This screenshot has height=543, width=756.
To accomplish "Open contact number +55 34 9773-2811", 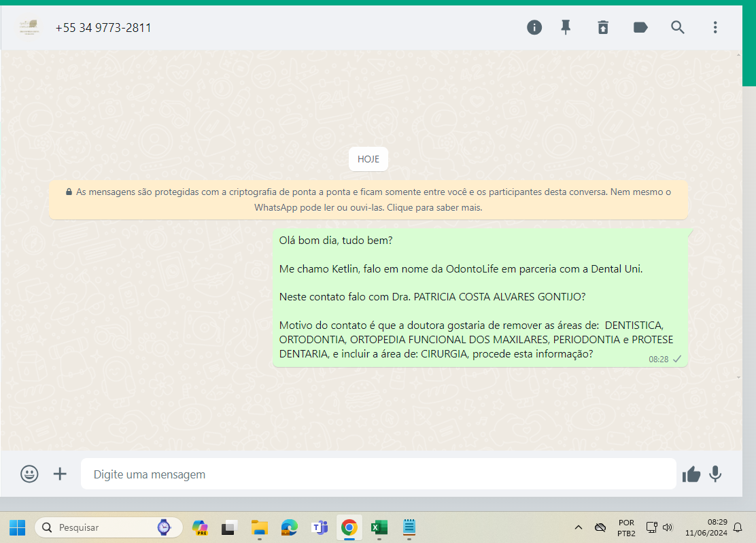I will (x=103, y=28).
